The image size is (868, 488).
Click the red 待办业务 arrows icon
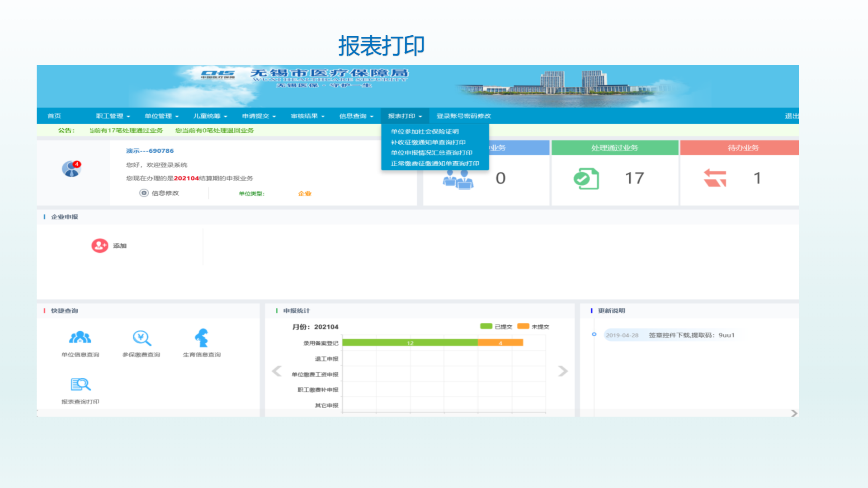click(x=715, y=178)
